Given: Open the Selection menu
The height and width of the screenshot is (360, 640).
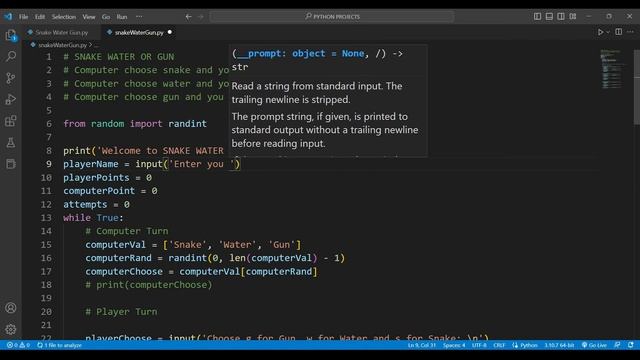Looking at the screenshot, I should 64,17.
